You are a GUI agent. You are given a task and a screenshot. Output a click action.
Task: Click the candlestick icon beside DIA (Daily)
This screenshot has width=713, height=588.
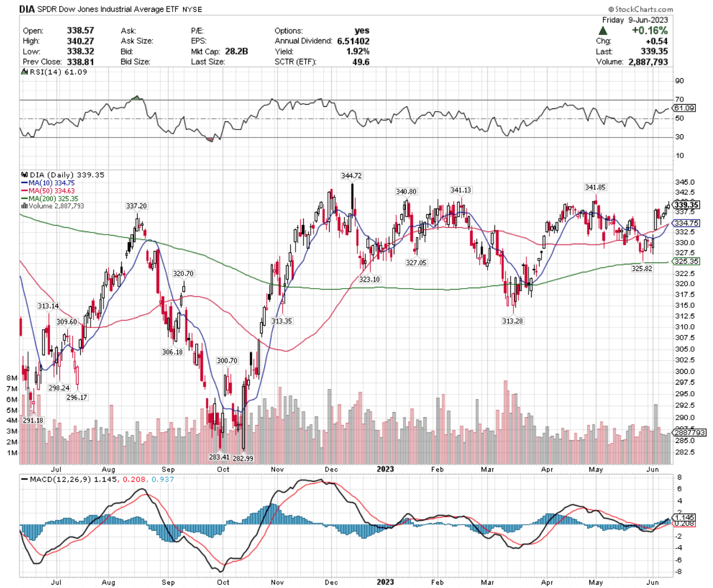point(24,175)
